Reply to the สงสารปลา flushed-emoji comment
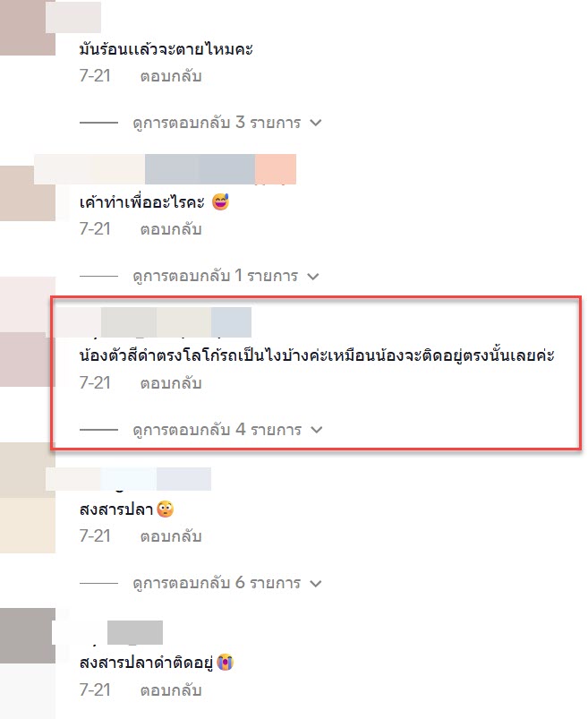This screenshot has width=588, height=719. pyautogui.click(x=170, y=536)
